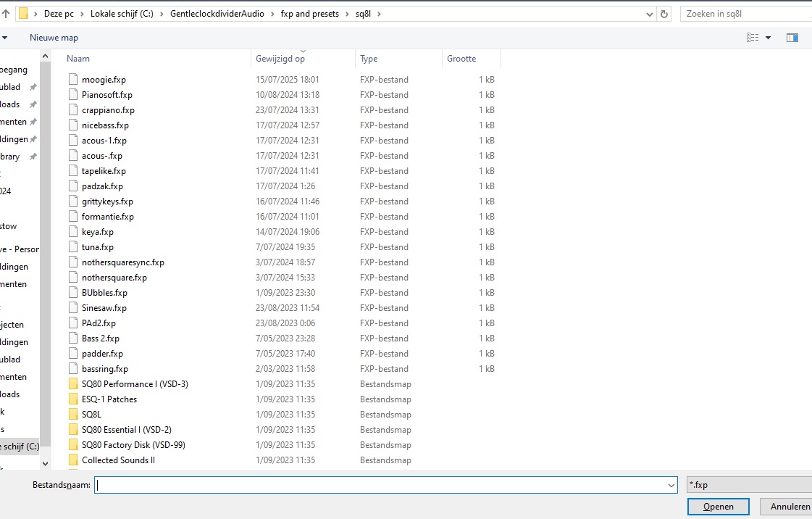Click the refresh icon beside the address bar

click(x=664, y=14)
